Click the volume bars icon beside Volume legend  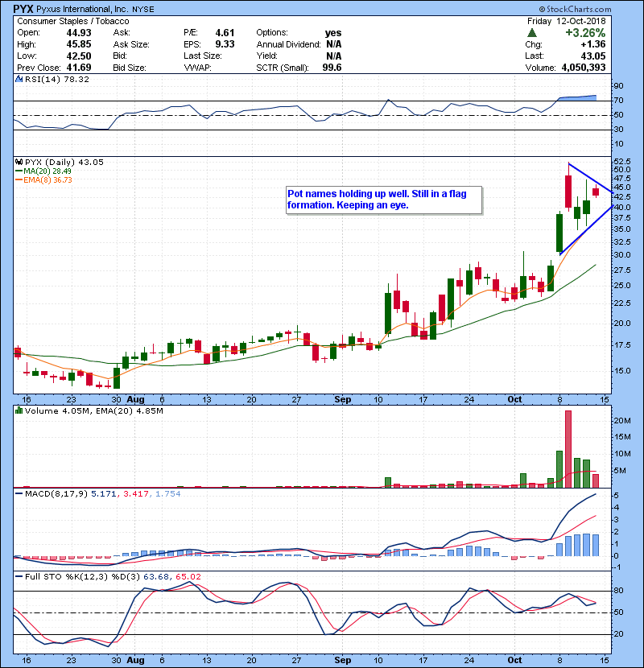click(19, 410)
